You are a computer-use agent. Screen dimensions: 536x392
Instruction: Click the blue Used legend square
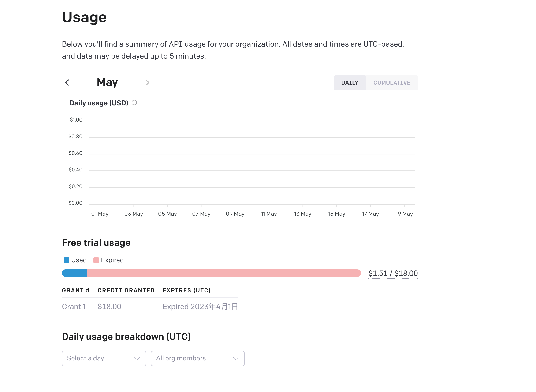pos(67,260)
